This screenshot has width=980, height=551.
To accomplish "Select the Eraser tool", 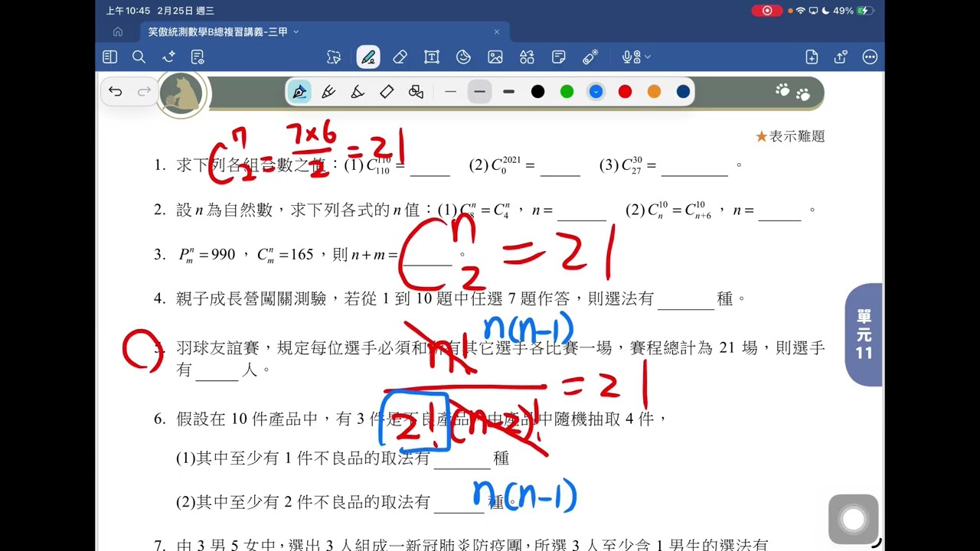I will 400,57.
